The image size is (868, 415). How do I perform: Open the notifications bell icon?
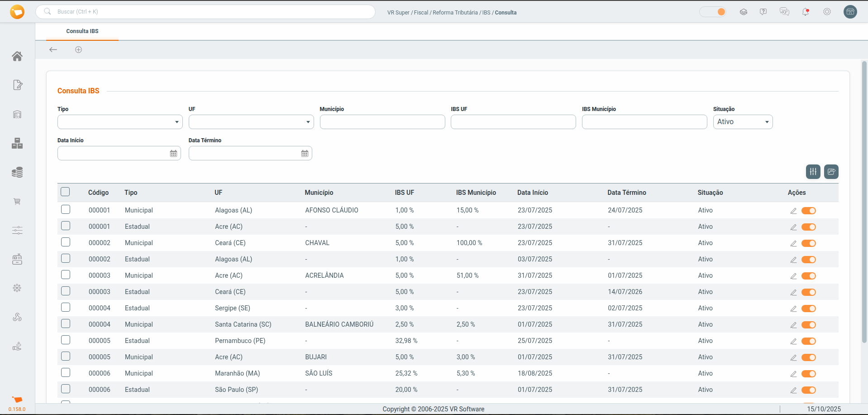point(806,12)
